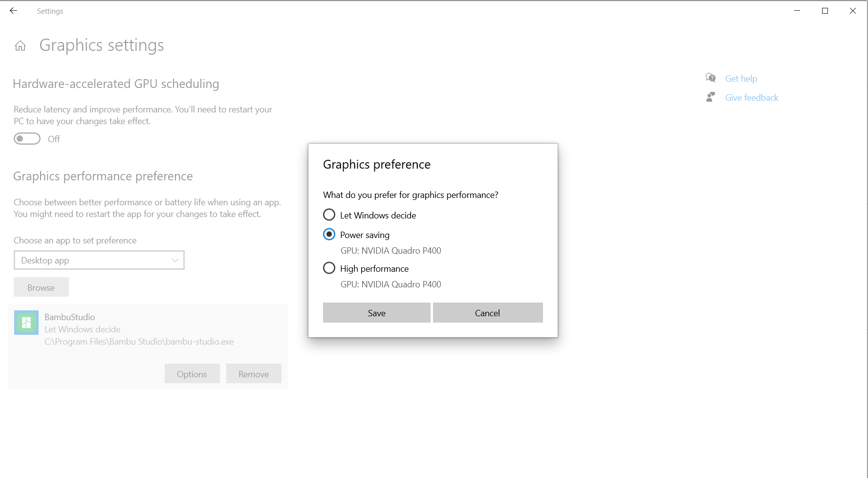Click the Graphics preference dialog title
The image size is (868, 478).
377,165
